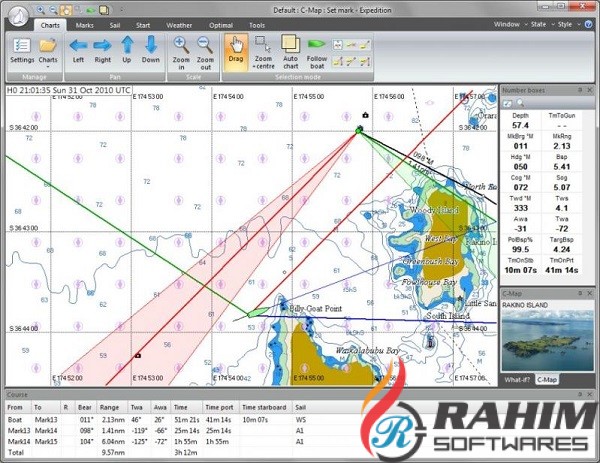Screen dimensions: 600x463
Task: Click the chart timestamp H0 21:01:35 label
Action: 69,90
